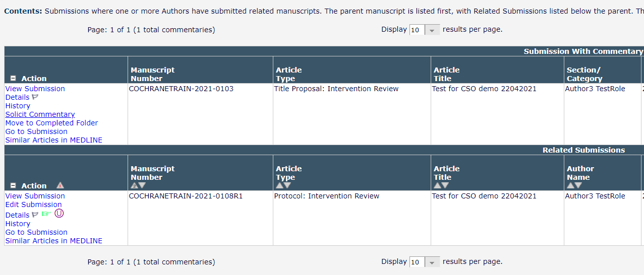Collapse the Action column in Related Submissions
The image size is (644, 275).
point(13,186)
